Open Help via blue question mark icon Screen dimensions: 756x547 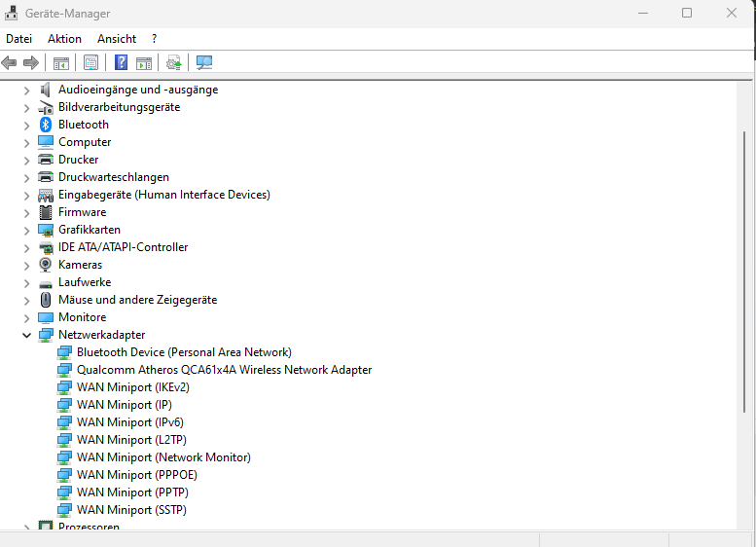[121, 62]
